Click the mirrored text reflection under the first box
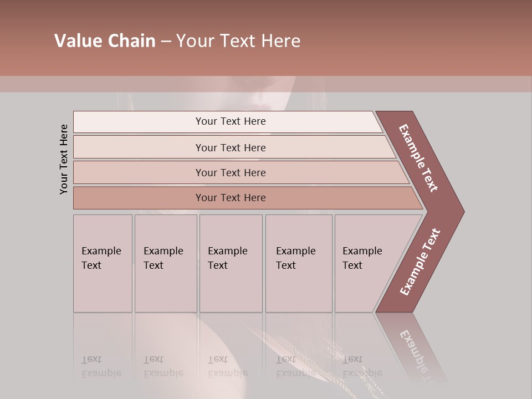This screenshot has width=532, height=399. pyautogui.click(x=101, y=366)
